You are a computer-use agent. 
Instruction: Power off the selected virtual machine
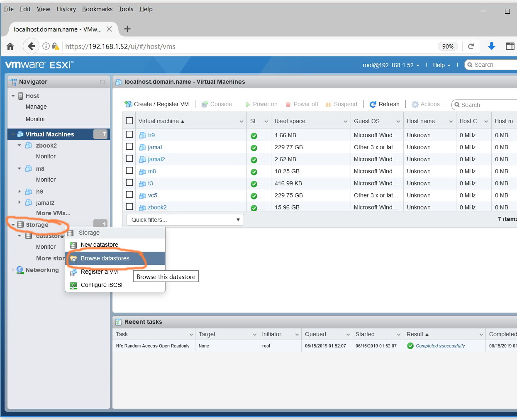point(302,104)
